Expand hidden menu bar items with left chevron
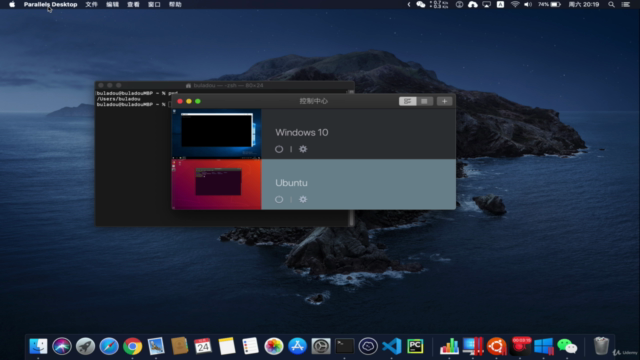The image size is (640, 360). (409, 4)
